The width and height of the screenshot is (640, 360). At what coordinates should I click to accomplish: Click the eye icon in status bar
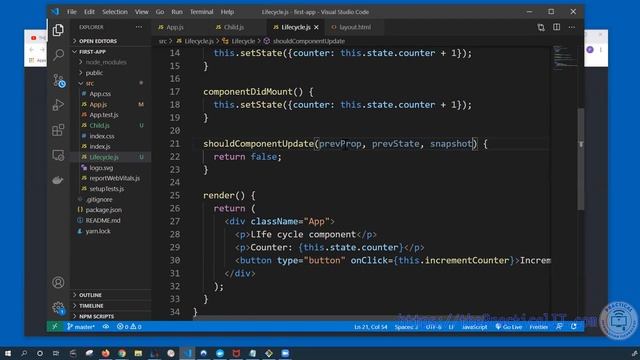coord(106,327)
